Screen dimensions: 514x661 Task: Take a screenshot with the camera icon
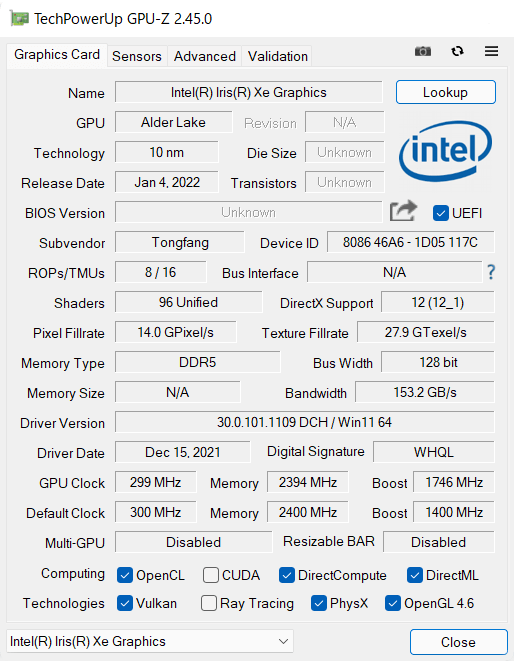(x=423, y=51)
